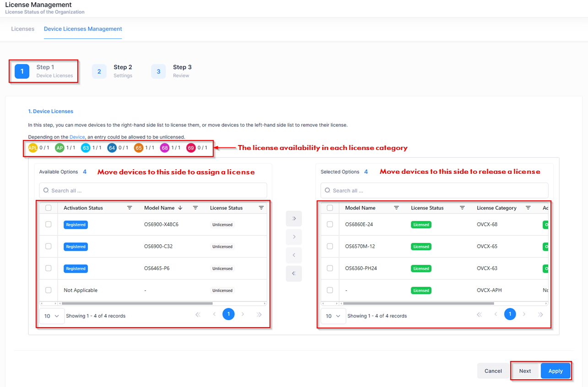Screen dimensions: 588x387
Task: Check the OS6900-X48C6 row checkbox
Action: click(x=49, y=225)
